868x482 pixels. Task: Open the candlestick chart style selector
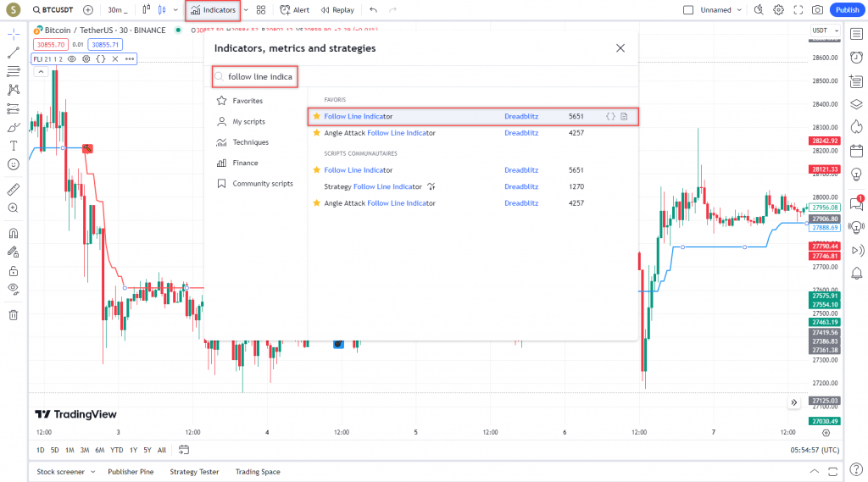(x=162, y=10)
